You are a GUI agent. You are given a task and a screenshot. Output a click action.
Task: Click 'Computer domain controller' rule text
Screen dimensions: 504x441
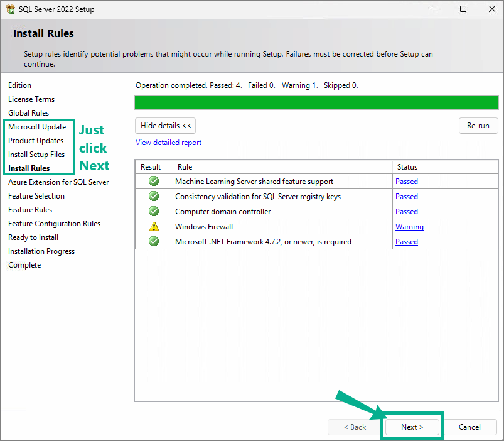point(223,212)
